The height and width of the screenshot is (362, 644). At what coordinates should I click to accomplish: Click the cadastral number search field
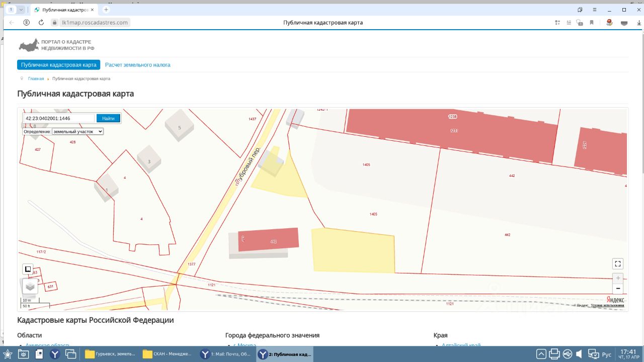(x=59, y=118)
